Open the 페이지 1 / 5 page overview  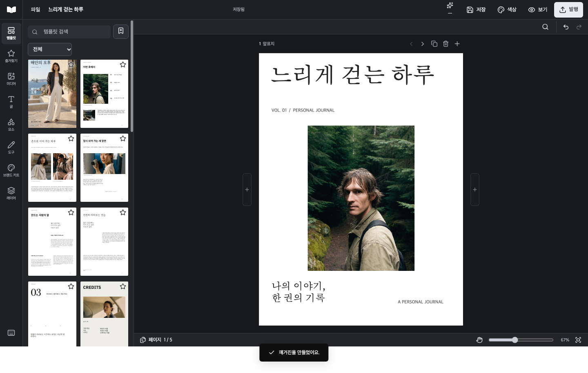coord(156,340)
